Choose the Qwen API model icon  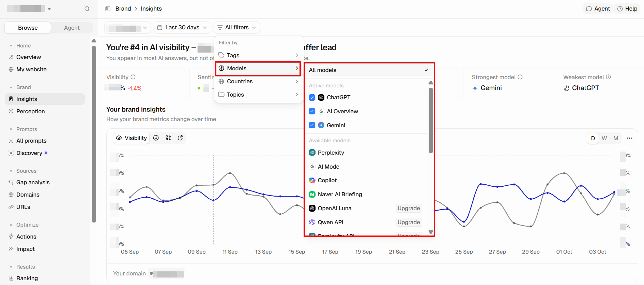[312, 222]
